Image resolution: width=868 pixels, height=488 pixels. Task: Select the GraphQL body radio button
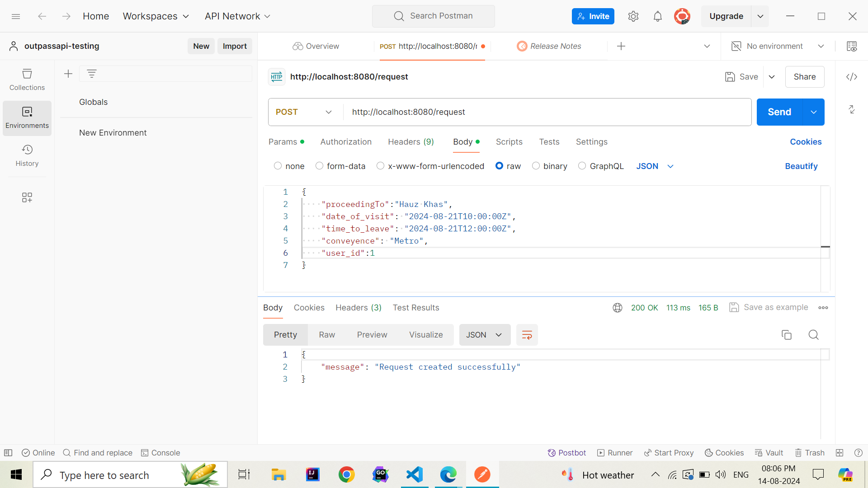click(582, 166)
